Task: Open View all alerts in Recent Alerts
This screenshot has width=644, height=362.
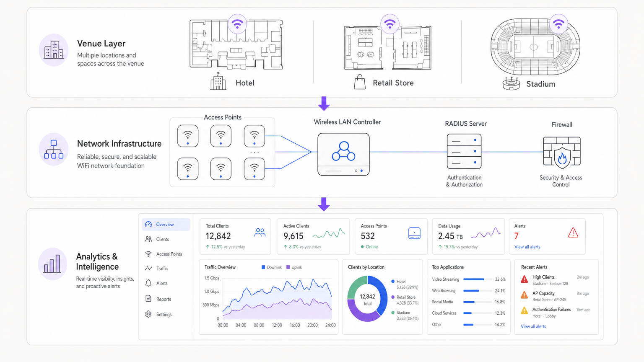Action: click(533, 326)
